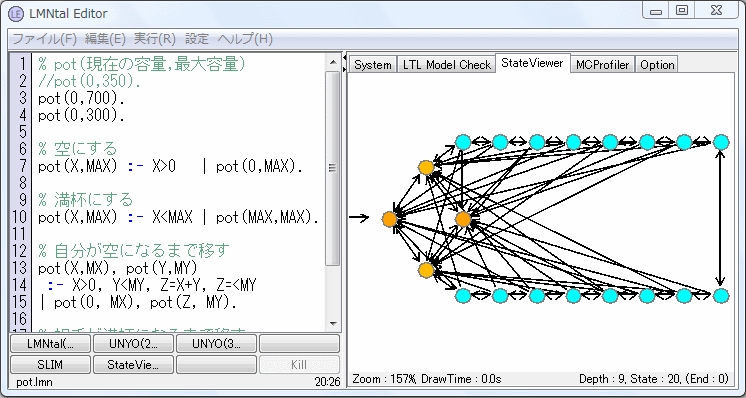Click the LMNtal Editor title bar icon

[16, 13]
